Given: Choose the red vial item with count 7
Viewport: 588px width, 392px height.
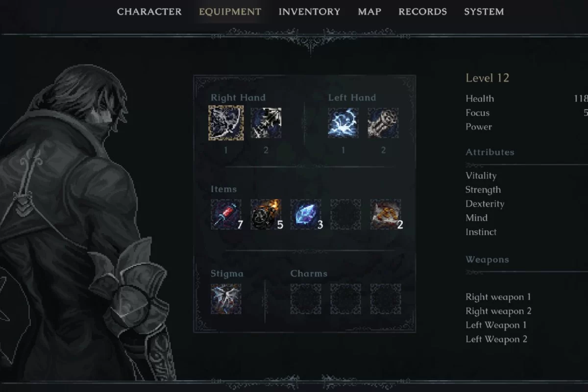Looking at the screenshot, I should [226, 214].
